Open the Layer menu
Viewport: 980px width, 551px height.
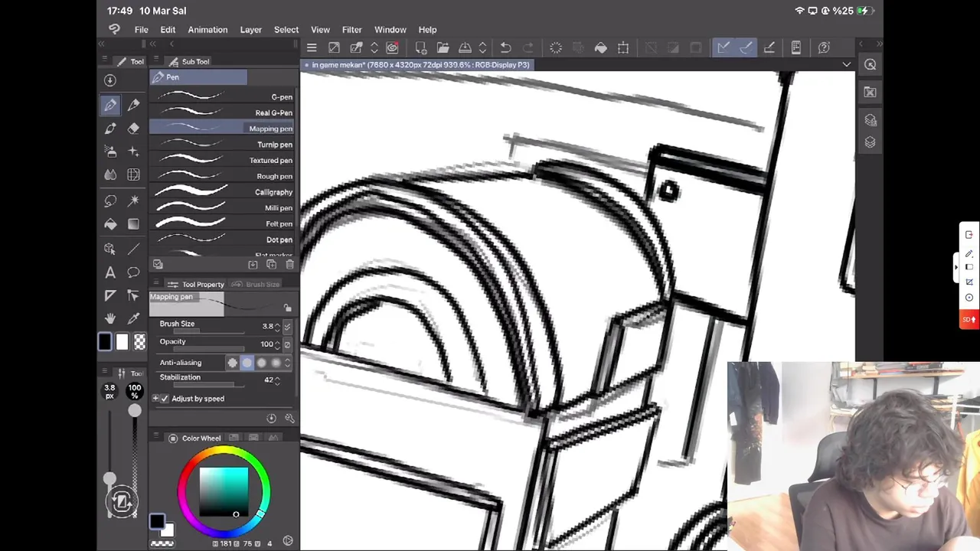pos(250,30)
